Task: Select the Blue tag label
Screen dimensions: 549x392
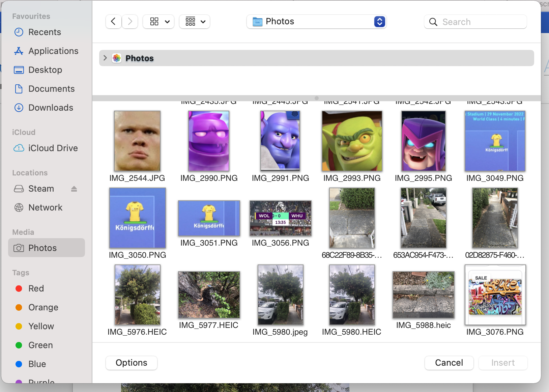Action: click(x=37, y=364)
